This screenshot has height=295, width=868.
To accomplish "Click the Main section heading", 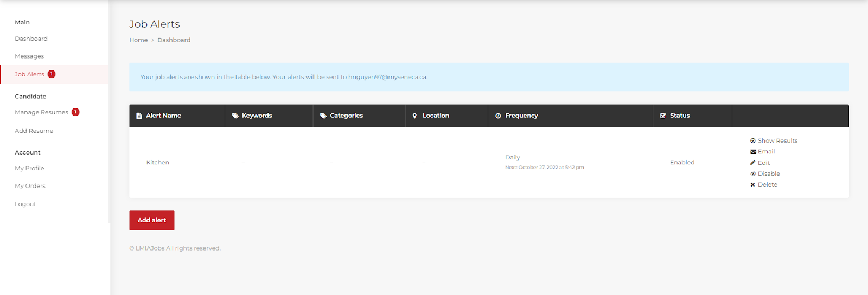I will pos(22,23).
